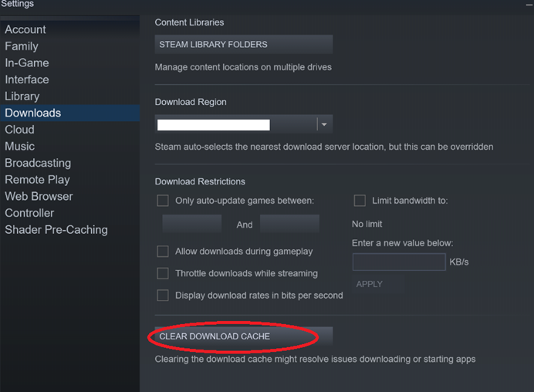Click the Steam Library Folders button
Image resolution: width=534 pixels, height=392 pixels.
243,45
